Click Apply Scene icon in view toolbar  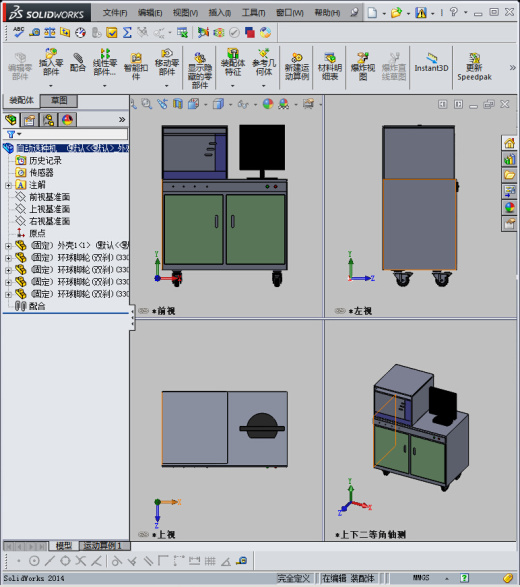click(x=283, y=104)
